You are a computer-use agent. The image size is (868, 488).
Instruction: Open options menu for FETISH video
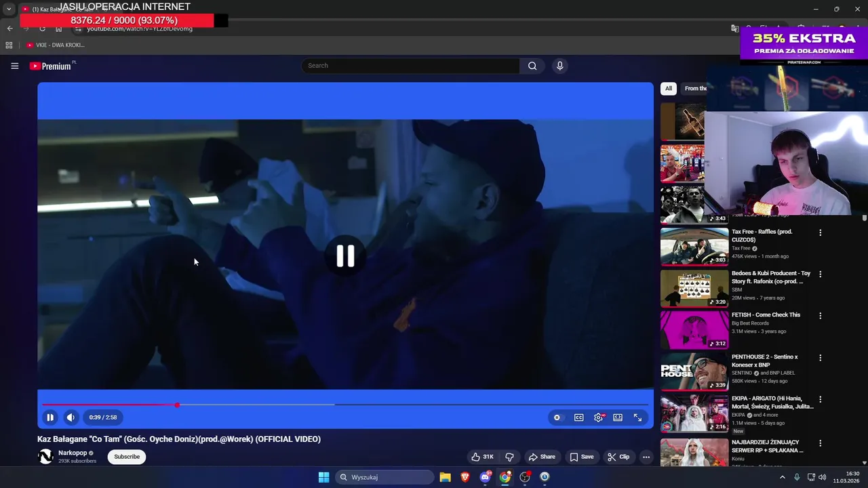[x=820, y=316]
